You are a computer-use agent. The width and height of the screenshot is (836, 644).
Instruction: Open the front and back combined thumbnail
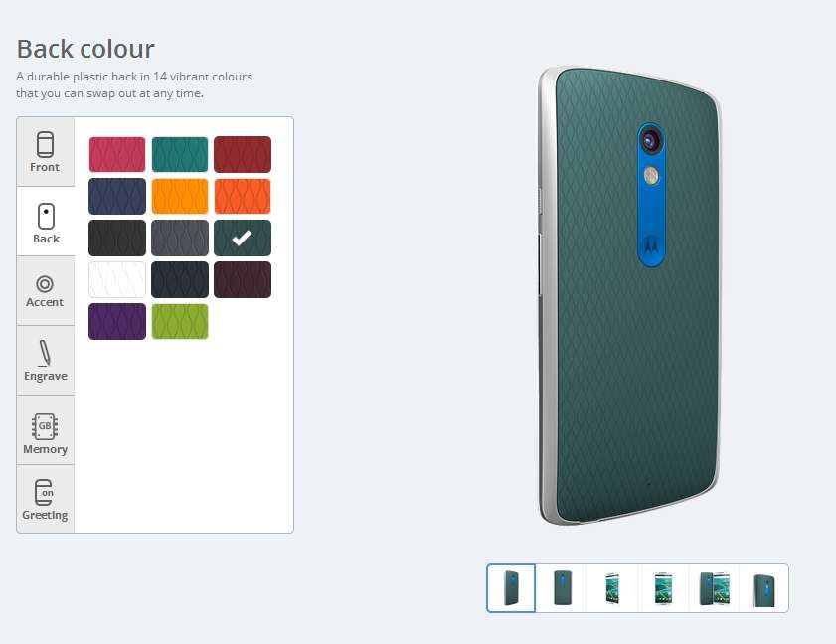coord(714,588)
